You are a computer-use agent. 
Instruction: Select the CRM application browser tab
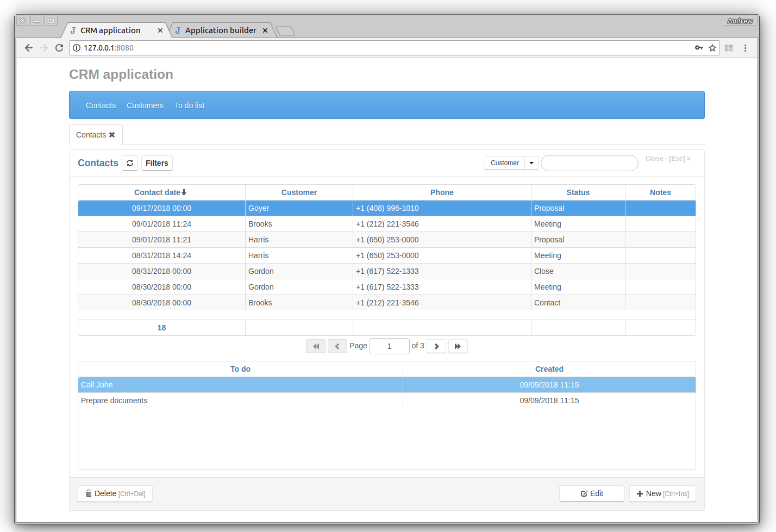point(110,30)
